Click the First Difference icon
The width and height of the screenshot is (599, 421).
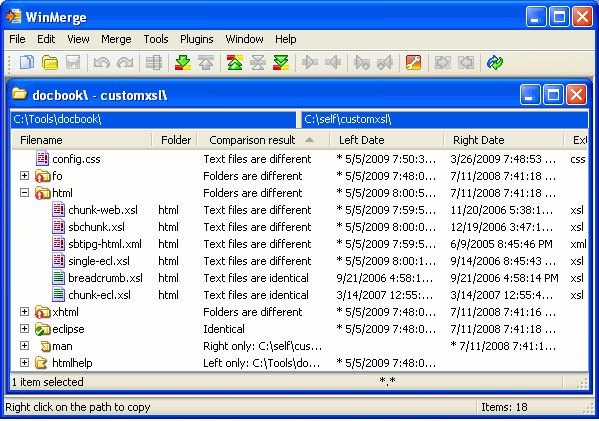(x=235, y=62)
